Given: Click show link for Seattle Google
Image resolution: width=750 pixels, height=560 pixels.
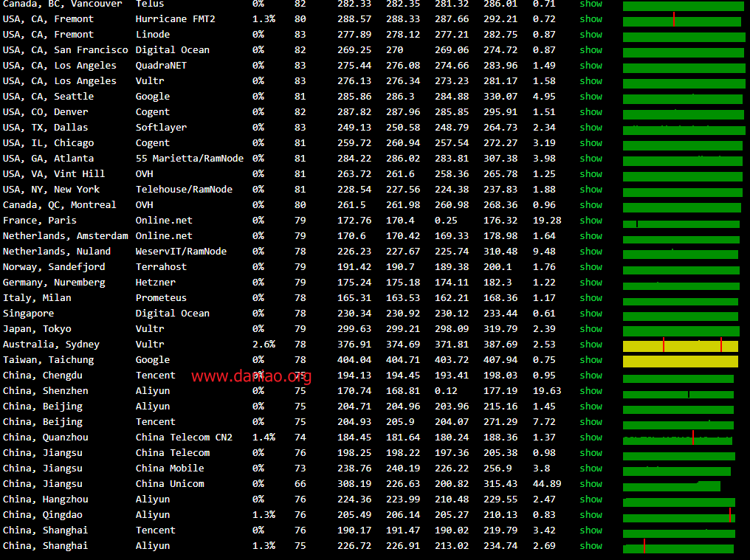Looking at the screenshot, I should coord(591,96).
